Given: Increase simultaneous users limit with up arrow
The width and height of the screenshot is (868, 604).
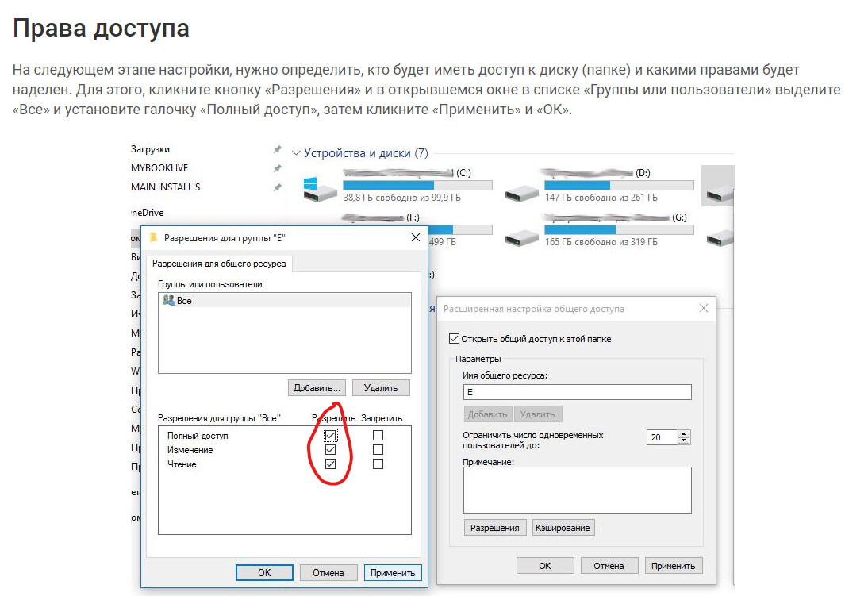Looking at the screenshot, I should 684,433.
